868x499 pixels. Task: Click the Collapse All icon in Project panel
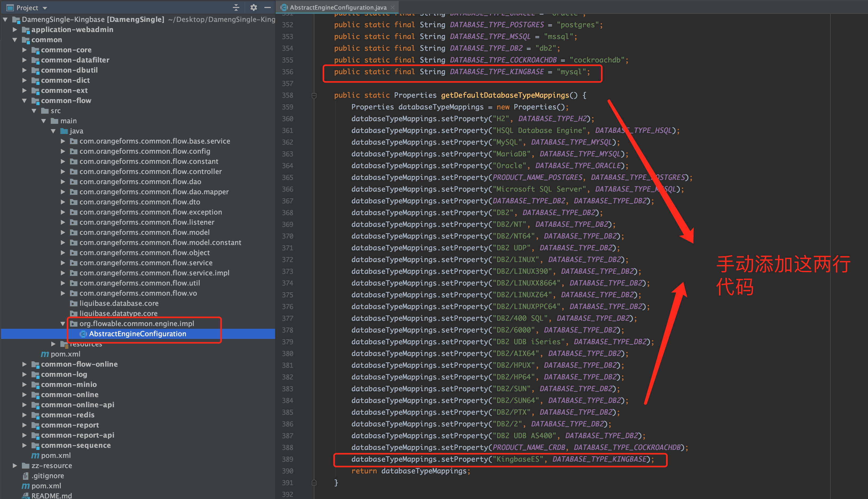[236, 7]
